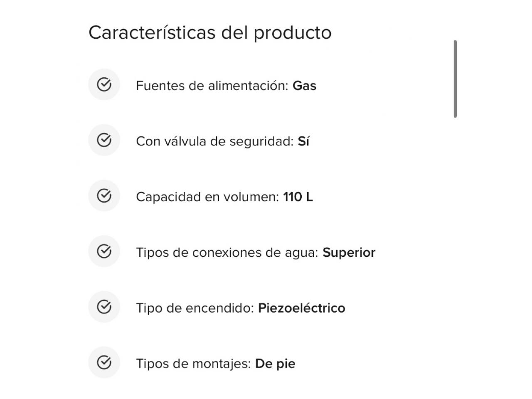Click the Capacidad en volumen label

207,197
